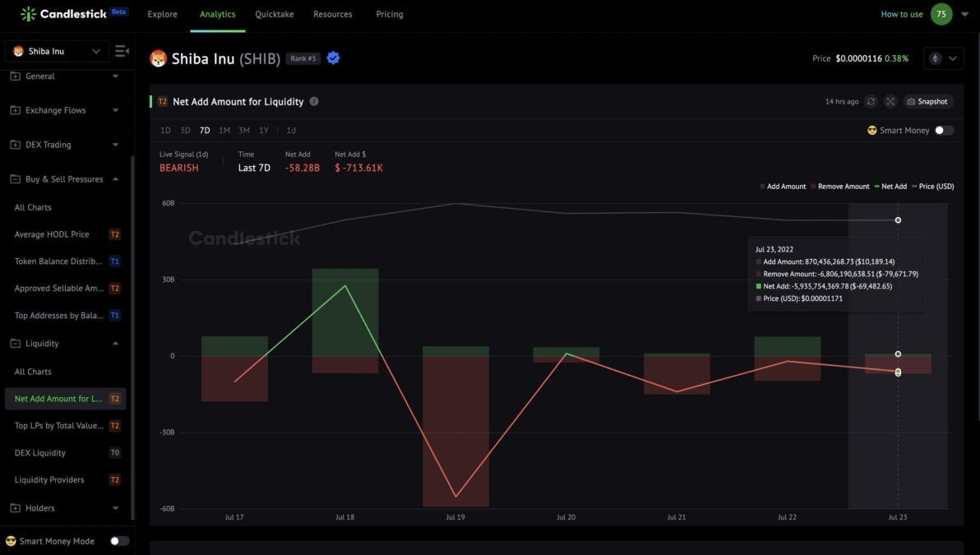Click the sidebar collapse icon near Shiba Inu
The height and width of the screenshot is (555, 980).
click(x=120, y=49)
